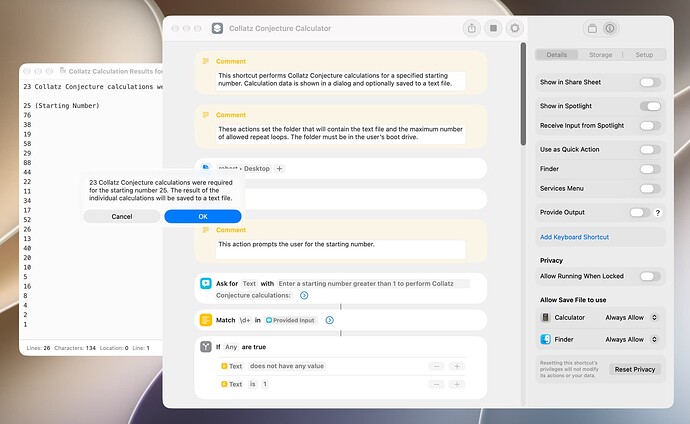Open the 'does not have any value' condition selector

(x=287, y=366)
